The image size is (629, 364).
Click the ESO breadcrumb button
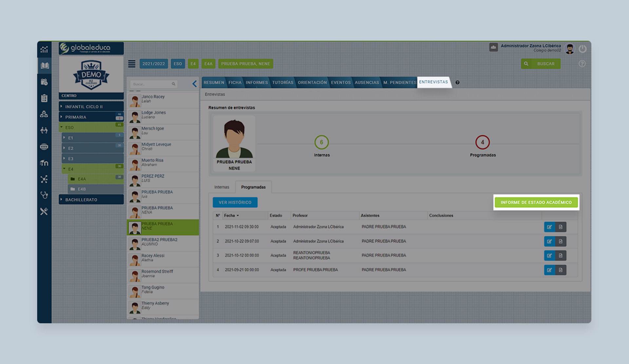[x=178, y=64]
